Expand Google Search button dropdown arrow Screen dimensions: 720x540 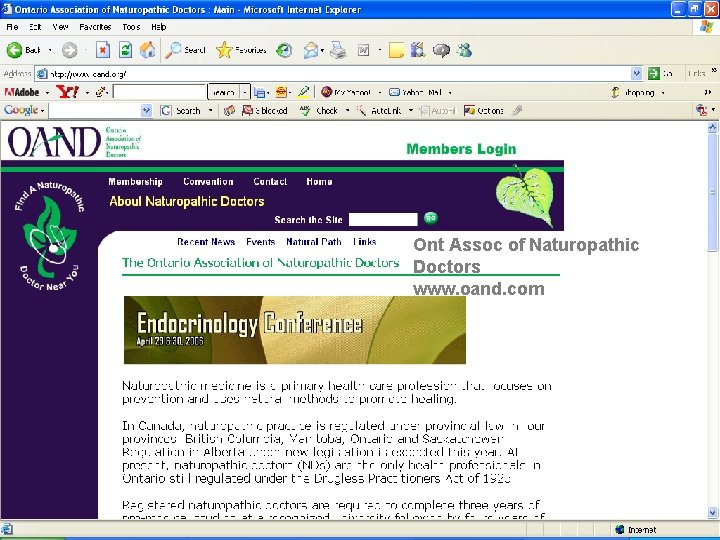tap(210, 110)
